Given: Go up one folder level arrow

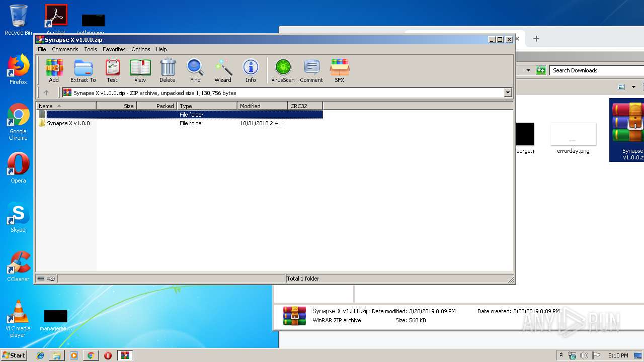Looking at the screenshot, I should click(x=46, y=93).
